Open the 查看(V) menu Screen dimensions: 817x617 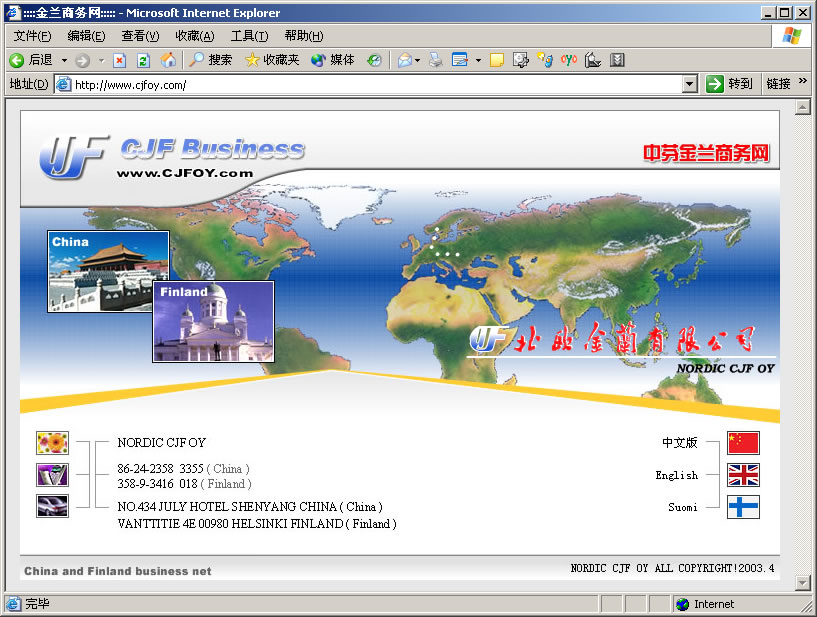coord(140,36)
